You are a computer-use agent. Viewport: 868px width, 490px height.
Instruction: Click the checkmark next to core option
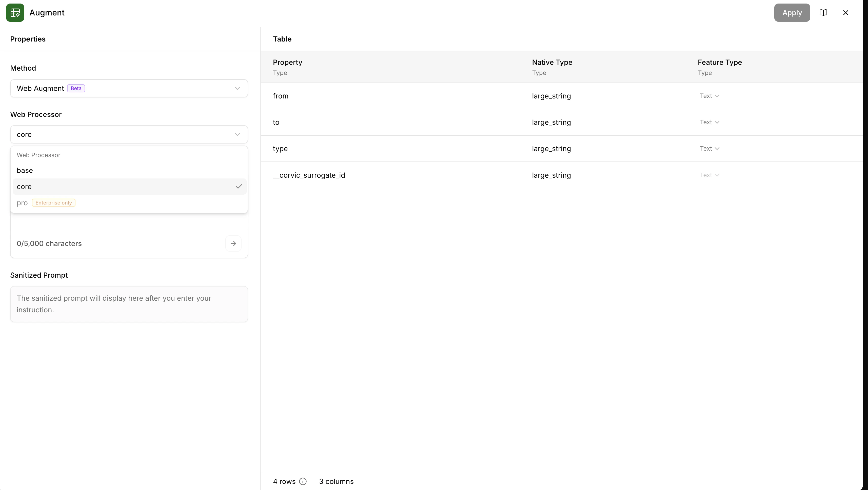[x=239, y=186]
